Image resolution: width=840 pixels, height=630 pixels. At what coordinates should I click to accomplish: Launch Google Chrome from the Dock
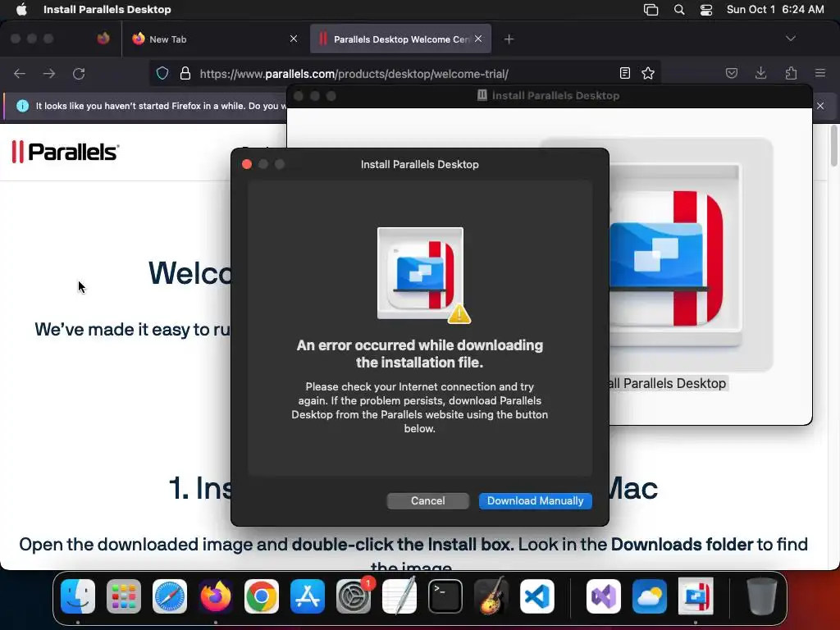[x=262, y=596]
